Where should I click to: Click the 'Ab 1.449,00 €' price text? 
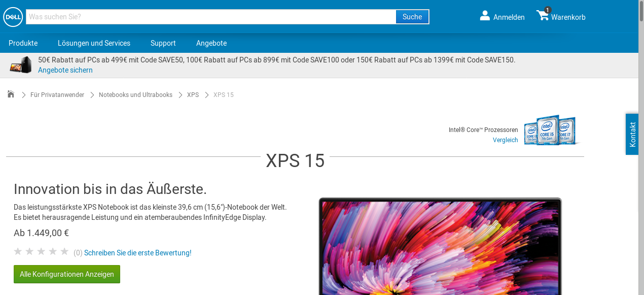[x=41, y=233]
